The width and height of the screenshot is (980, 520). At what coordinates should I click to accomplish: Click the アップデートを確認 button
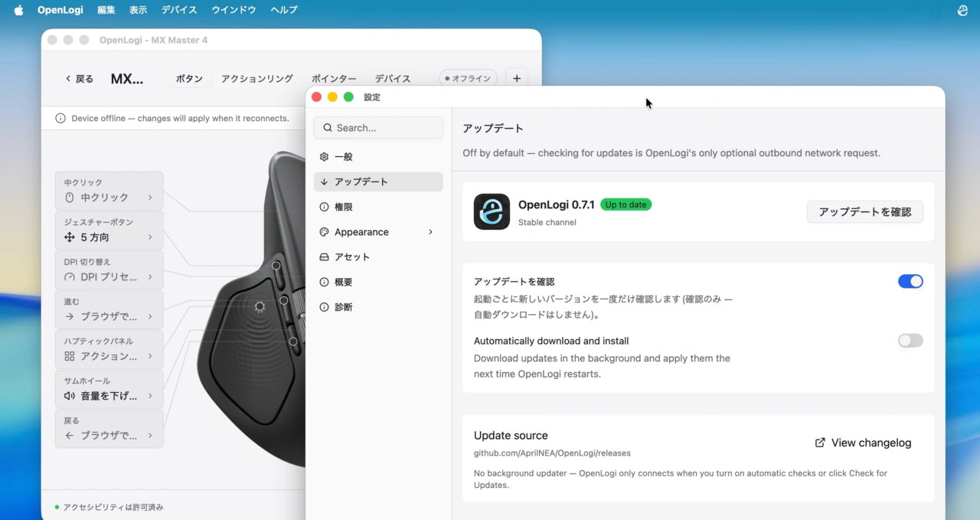coord(865,212)
